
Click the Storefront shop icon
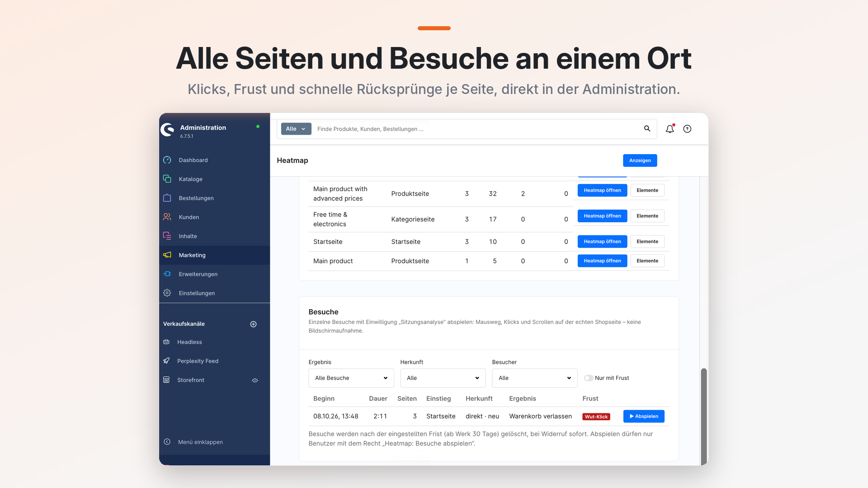click(166, 380)
